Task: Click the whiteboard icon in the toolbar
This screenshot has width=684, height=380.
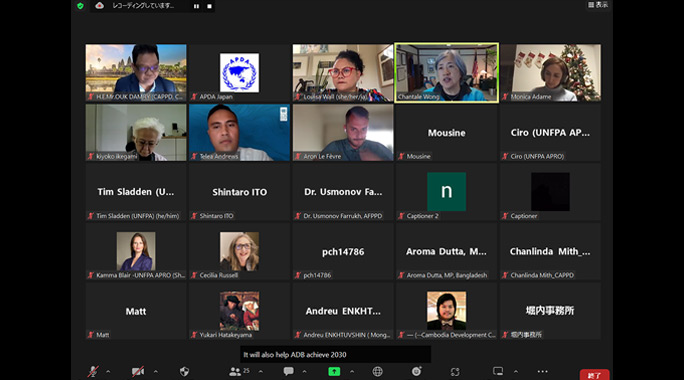Action: pos(498,371)
